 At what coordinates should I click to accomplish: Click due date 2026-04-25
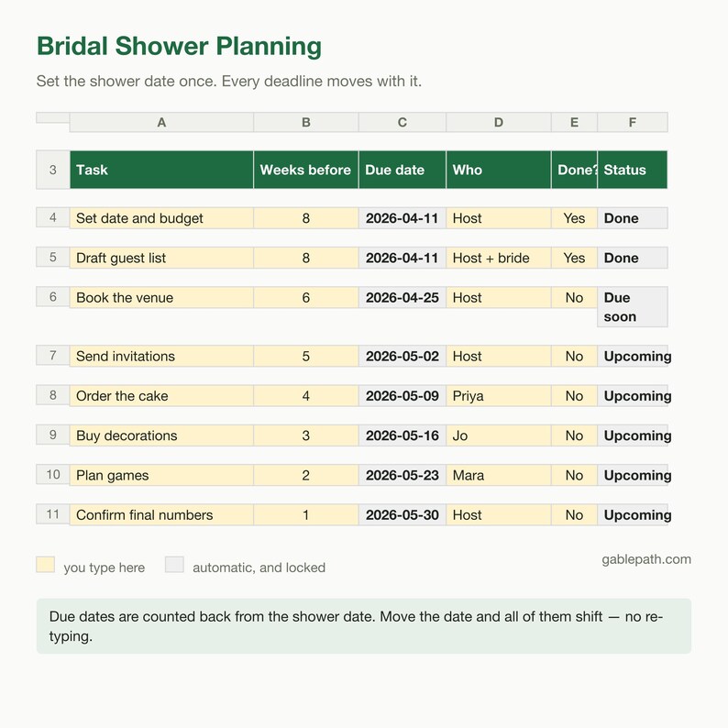403,298
